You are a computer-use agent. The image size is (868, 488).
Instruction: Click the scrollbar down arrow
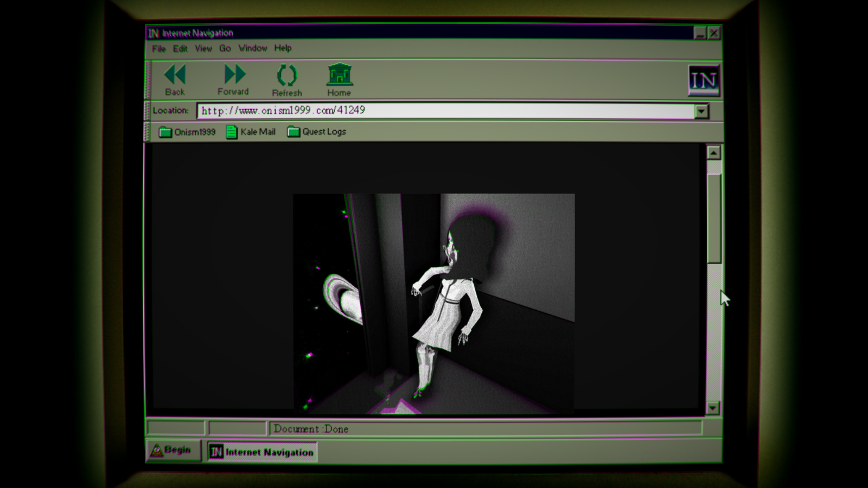713,408
